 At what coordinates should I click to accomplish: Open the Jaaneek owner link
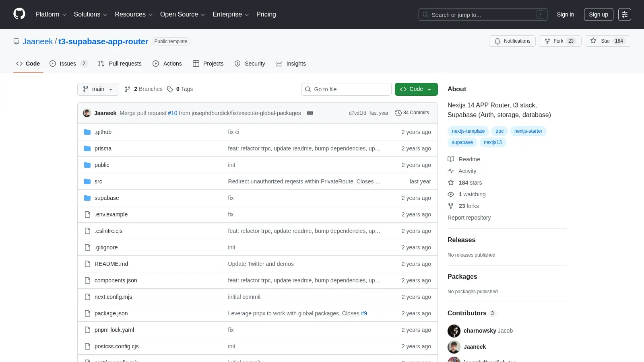[x=38, y=41]
